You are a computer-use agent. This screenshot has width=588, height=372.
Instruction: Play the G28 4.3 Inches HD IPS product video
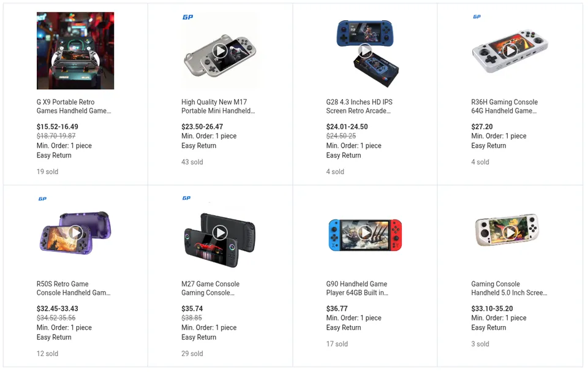(x=364, y=50)
